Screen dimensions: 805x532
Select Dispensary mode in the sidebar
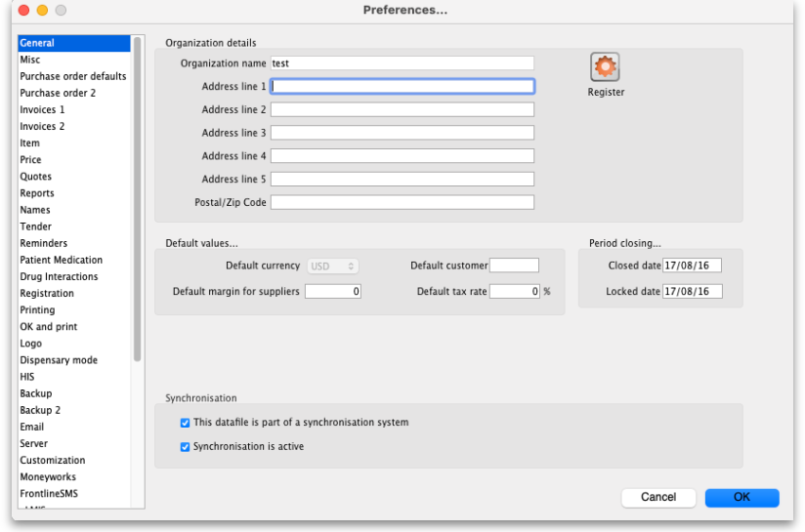59,360
